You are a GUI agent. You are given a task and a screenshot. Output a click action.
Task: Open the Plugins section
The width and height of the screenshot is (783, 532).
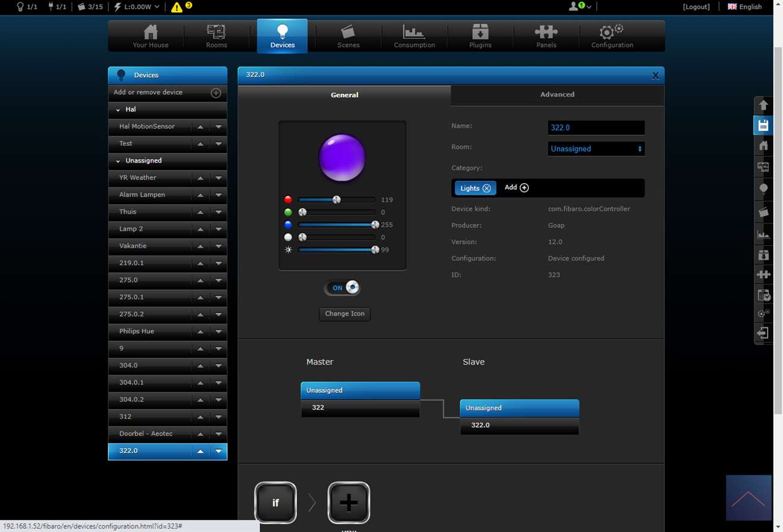[x=480, y=36]
